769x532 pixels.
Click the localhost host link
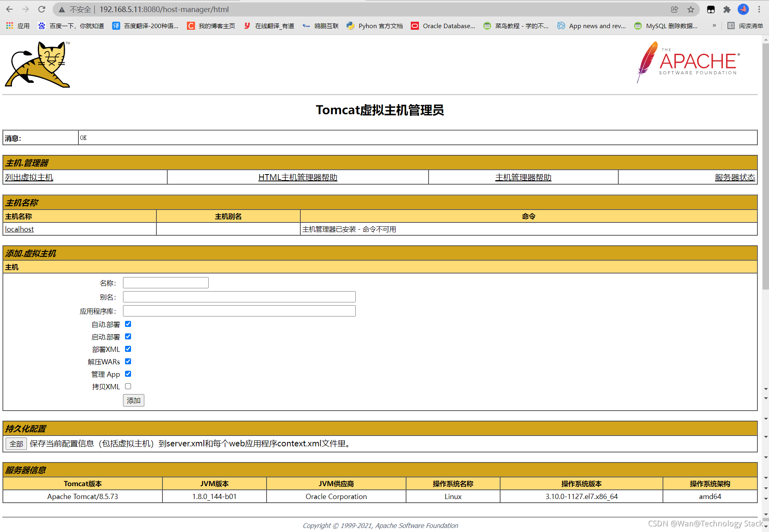click(x=19, y=229)
